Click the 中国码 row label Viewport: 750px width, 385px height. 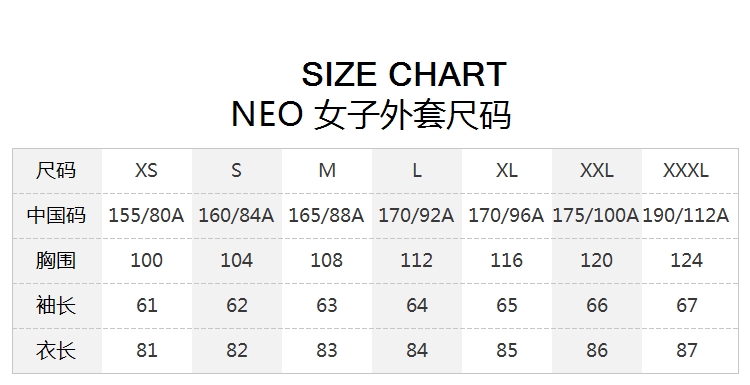pyautogui.click(x=56, y=215)
